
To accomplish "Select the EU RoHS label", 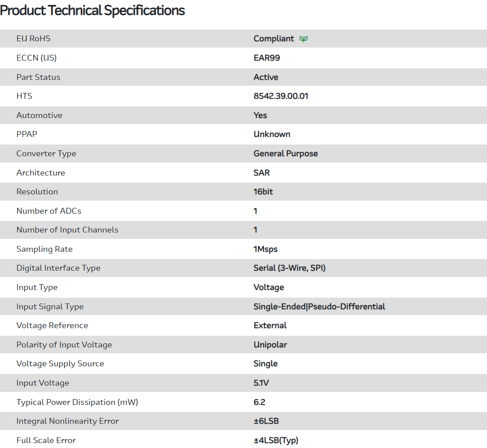I will [33, 39].
